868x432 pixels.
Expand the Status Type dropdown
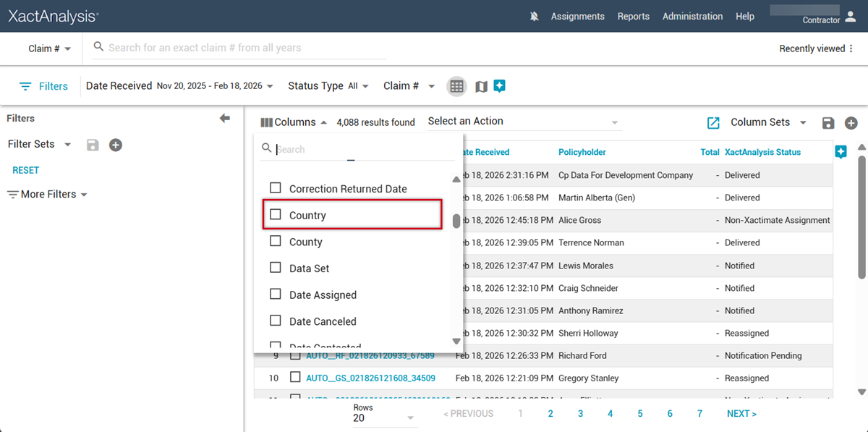pyautogui.click(x=328, y=86)
